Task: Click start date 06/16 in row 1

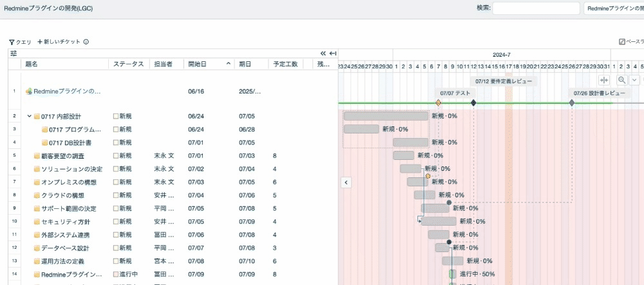Action: click(x=196, y=92)
